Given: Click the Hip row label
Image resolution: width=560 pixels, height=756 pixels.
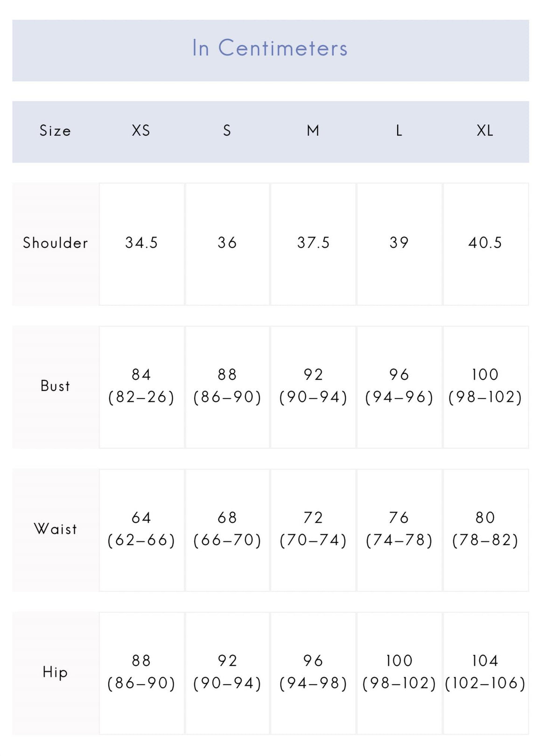Looking at the screenshot, I should (56, 673).
